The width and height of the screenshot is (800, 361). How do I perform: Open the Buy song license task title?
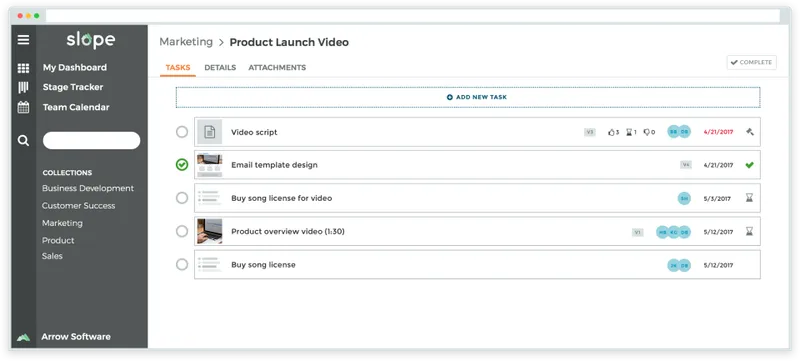[x=263, y=265]
